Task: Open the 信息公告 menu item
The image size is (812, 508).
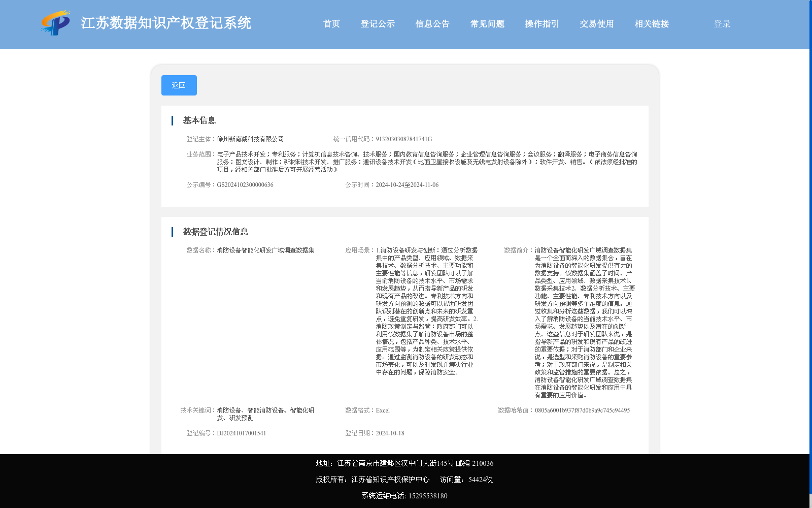Action: pos(432,24)
